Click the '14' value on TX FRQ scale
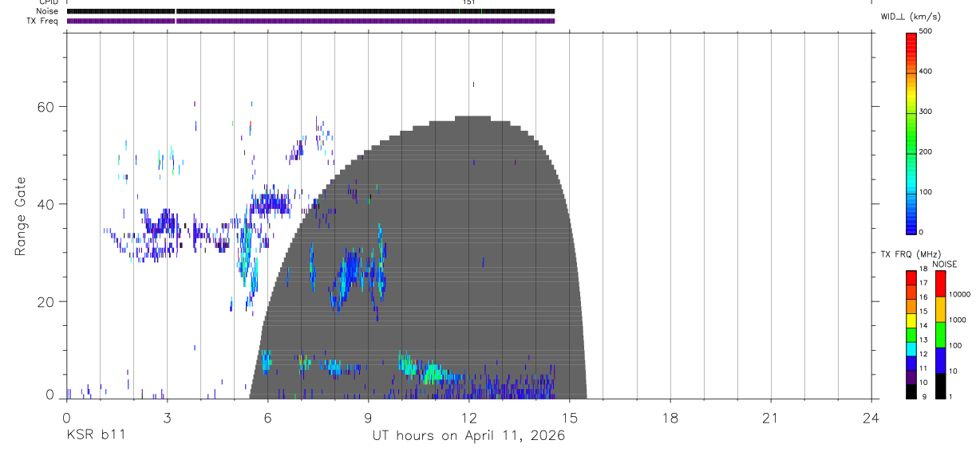This screenshot has width=980, height=452. (x=923, y=325)
